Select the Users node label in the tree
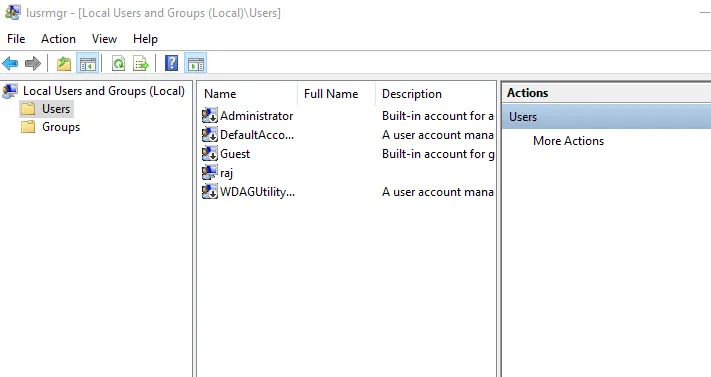 pyautogui.click(x=56, y=109)
